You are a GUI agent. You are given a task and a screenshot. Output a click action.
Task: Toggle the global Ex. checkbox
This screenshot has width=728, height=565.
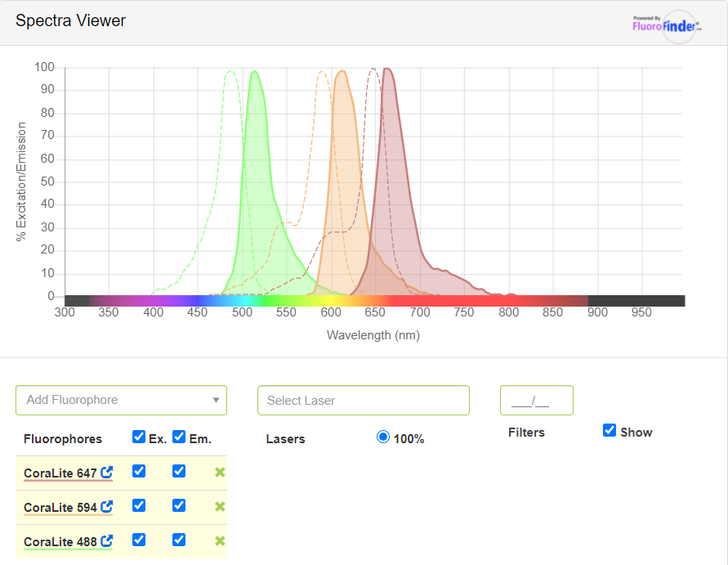[139, 437]
